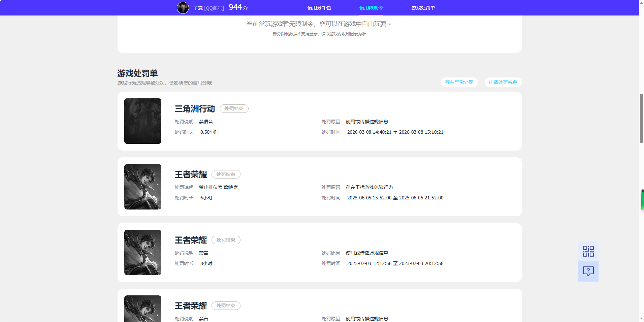This screenshot has height=322, width=644.
Task: Click the 8小时 penalty duration value
Action: click(206, 263)
